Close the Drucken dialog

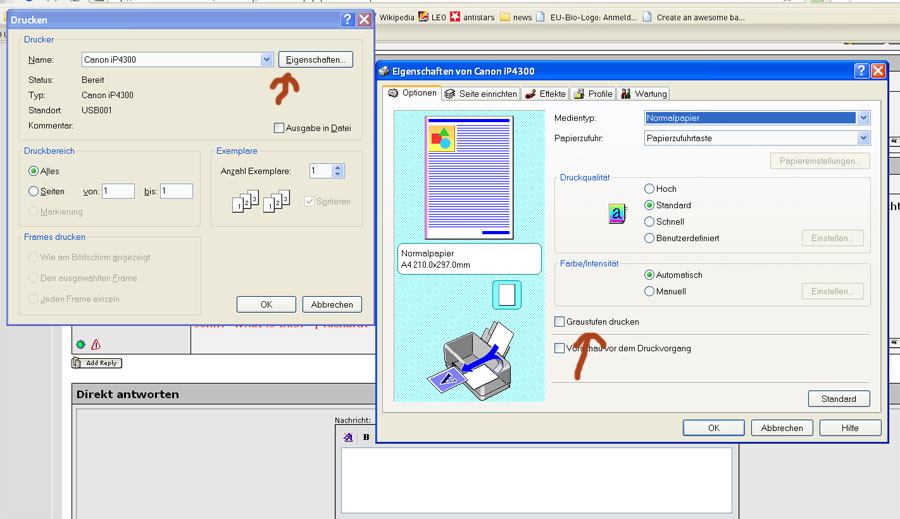pos(364,20)
